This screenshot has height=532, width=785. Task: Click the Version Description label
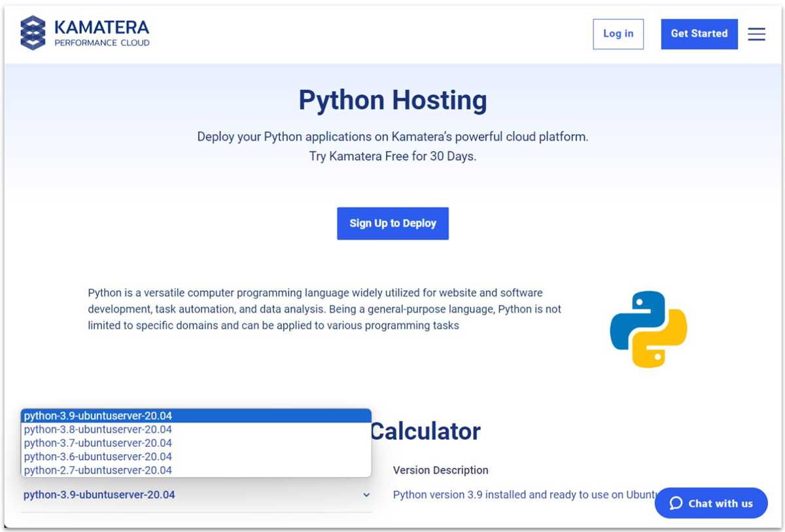441,470
